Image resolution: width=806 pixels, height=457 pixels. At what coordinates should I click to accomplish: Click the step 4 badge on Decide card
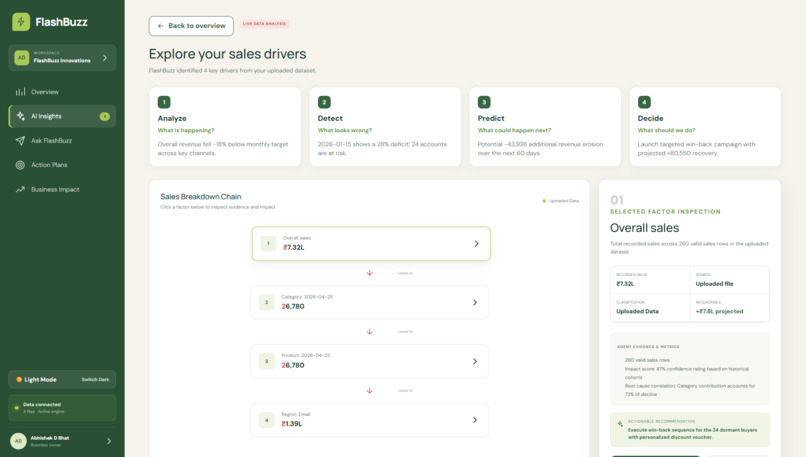tap(644, 102)
